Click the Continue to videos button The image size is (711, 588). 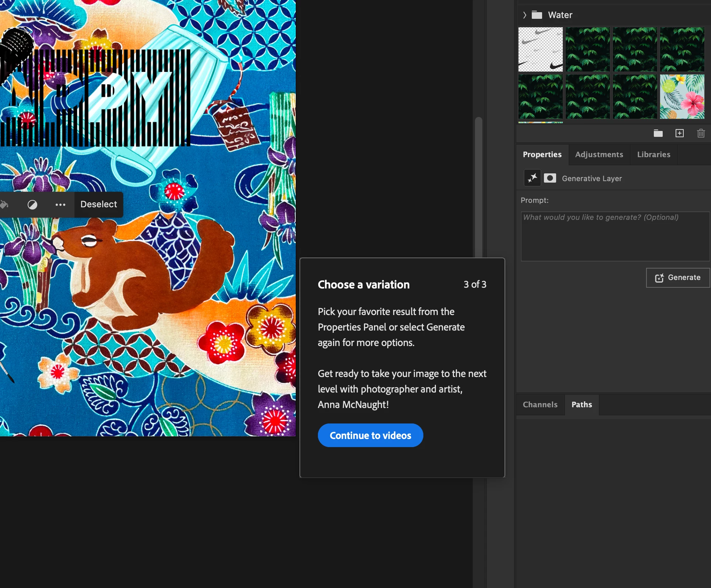click(370, 435)
